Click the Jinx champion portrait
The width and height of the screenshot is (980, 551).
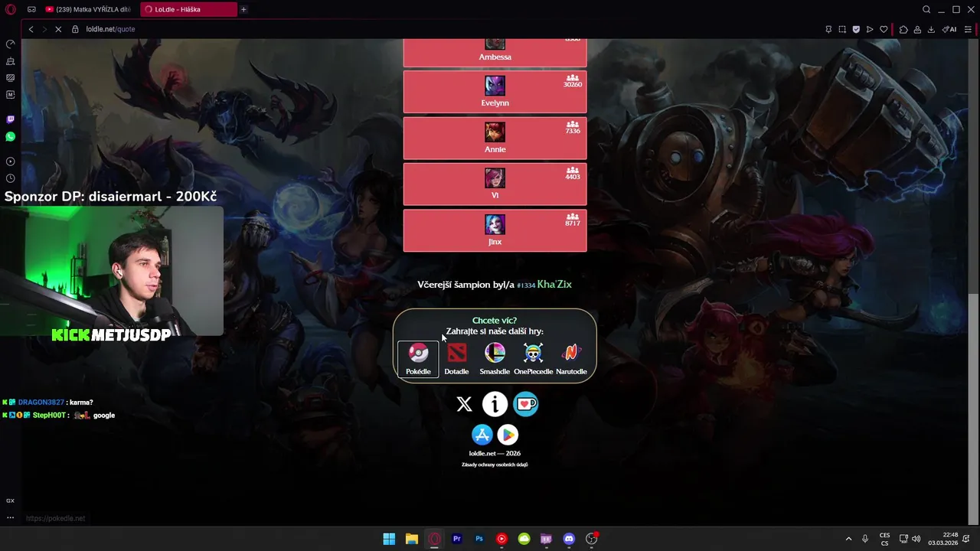coord(495,224)
